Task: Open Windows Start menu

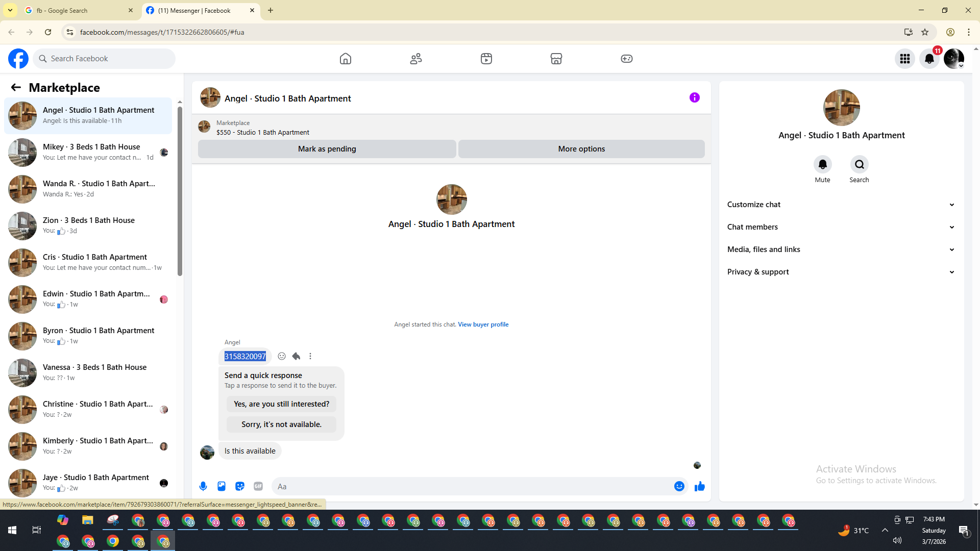Action: click(x=12, y=531)
